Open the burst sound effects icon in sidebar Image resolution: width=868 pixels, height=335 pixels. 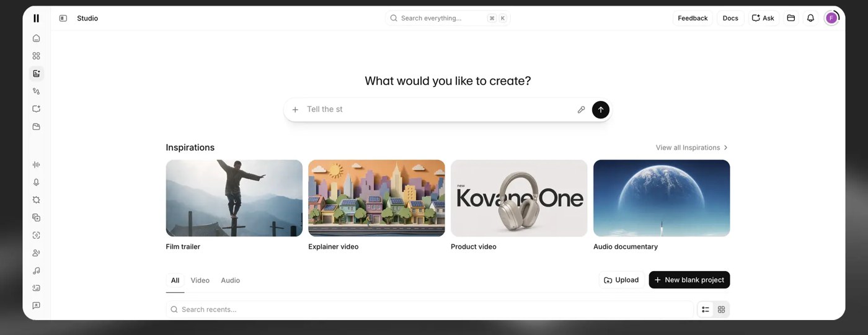[36, 200]
